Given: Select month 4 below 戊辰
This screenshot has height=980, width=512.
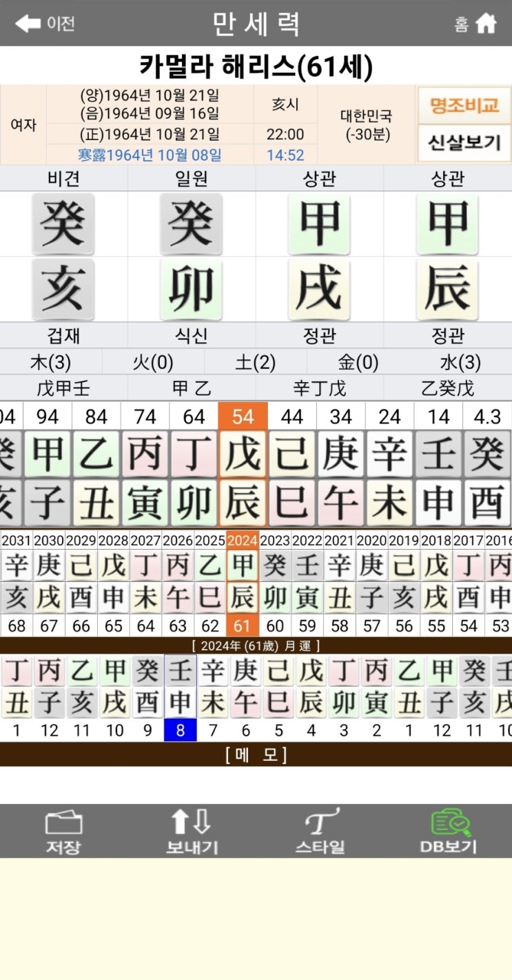Looking at the screenshot, I should coord(311,730).
